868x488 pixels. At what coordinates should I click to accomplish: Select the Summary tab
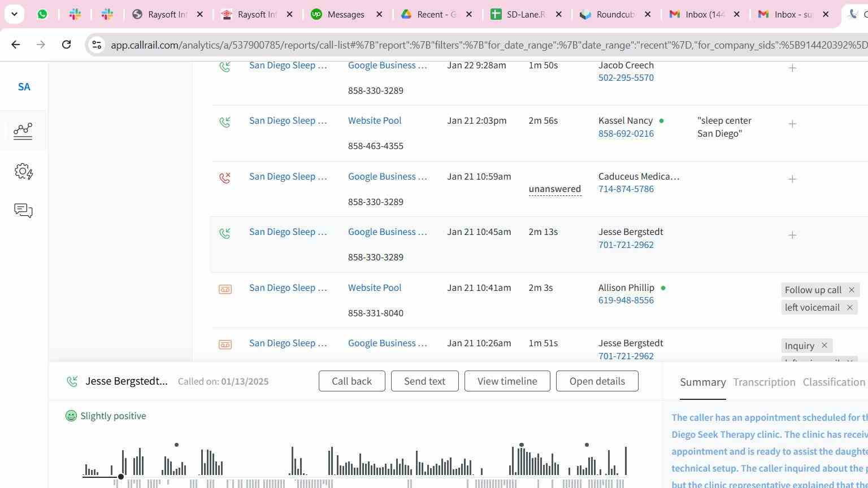tap(702, 382)
